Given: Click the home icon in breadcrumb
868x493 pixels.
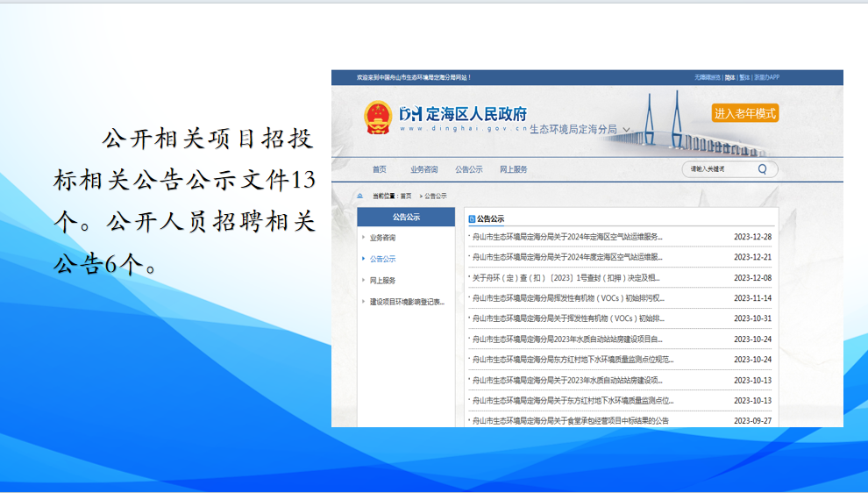Looking at the screenshot, I should 360,196.
